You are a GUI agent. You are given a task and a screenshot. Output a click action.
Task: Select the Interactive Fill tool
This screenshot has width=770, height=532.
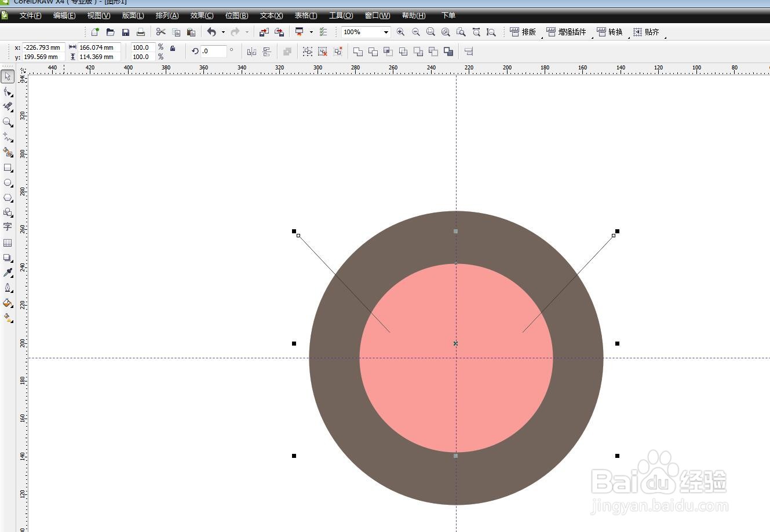pos(8,318)
